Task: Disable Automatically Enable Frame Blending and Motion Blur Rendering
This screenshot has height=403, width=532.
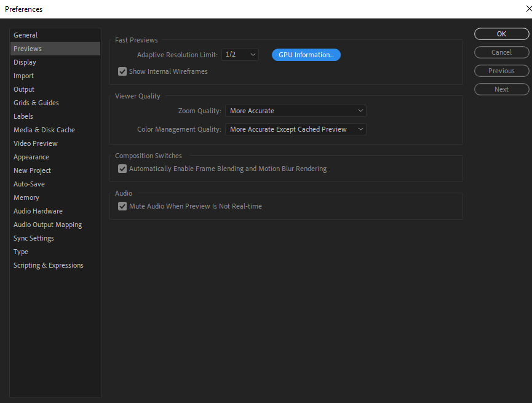Action: 122,168
